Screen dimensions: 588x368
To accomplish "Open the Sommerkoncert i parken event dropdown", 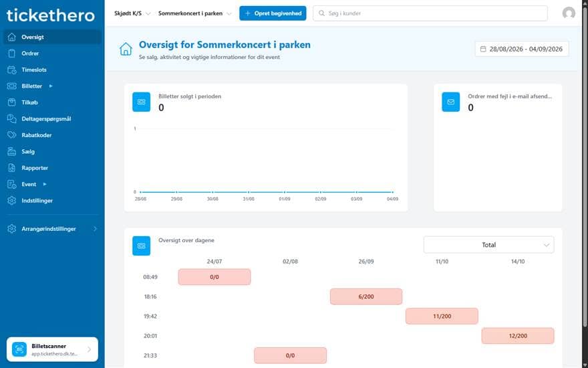I will 194,13.
